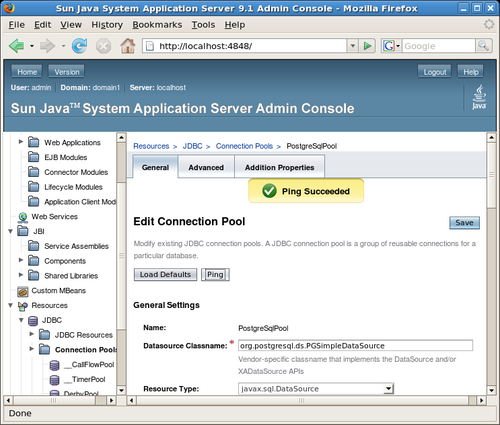This screenshot has height=425, width=500.
Task: Click the Service Assemblies folder icon
Action: click(33, 246)
